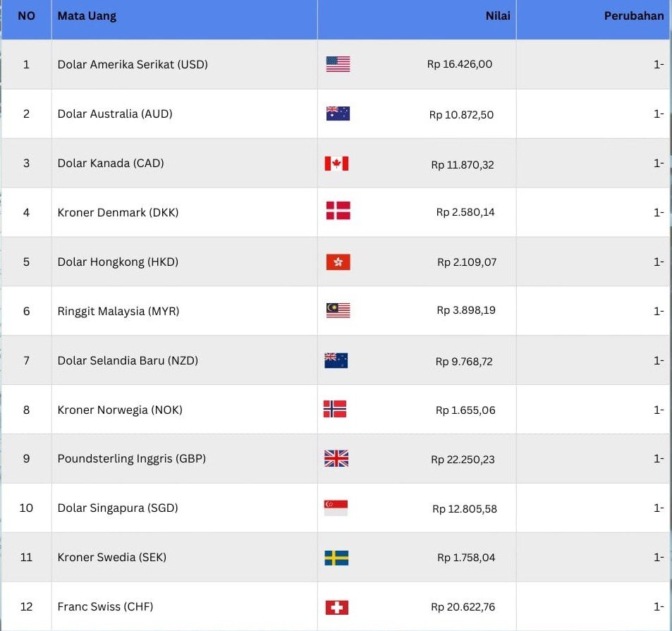Click the NO column header
Image resolution: width=672 pixels, height=631 pixels.
coord(26,16)
